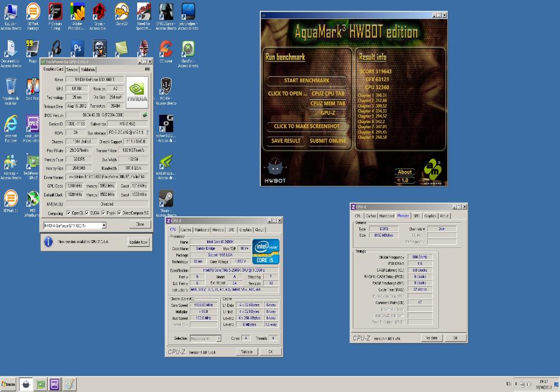Toggle the OpenCL checkbox in GPU-Z
This screenshot has width=560, height=392.
point(68,213)
